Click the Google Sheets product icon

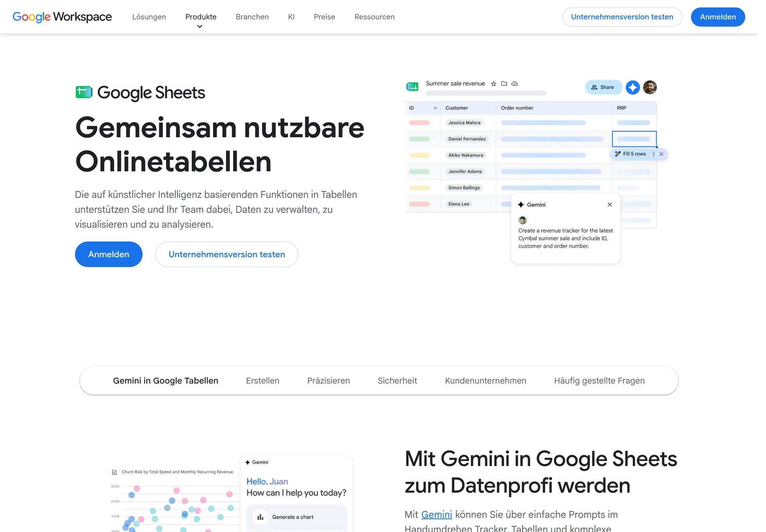(x=84, y=92)
